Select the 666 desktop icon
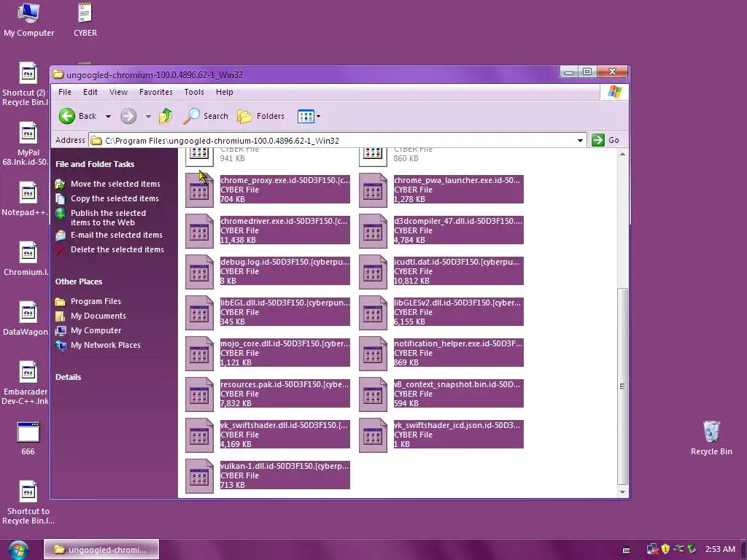The height and width of the screenshot is (560, 747). point(28,438)
